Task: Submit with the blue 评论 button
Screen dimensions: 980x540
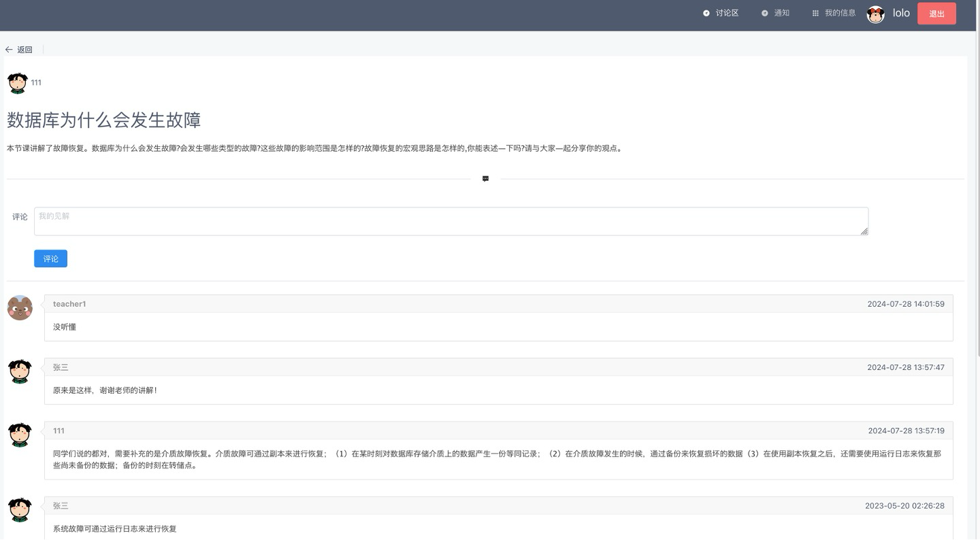Action: click(x=50, y=258)
